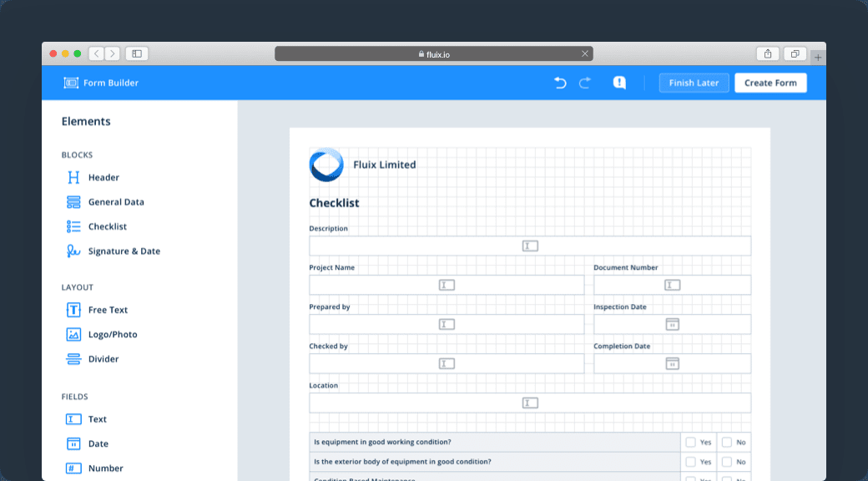This screenshot has width=868, height=481.
Task: Click the Finish Later button
Action: click(x=694, y=83)
